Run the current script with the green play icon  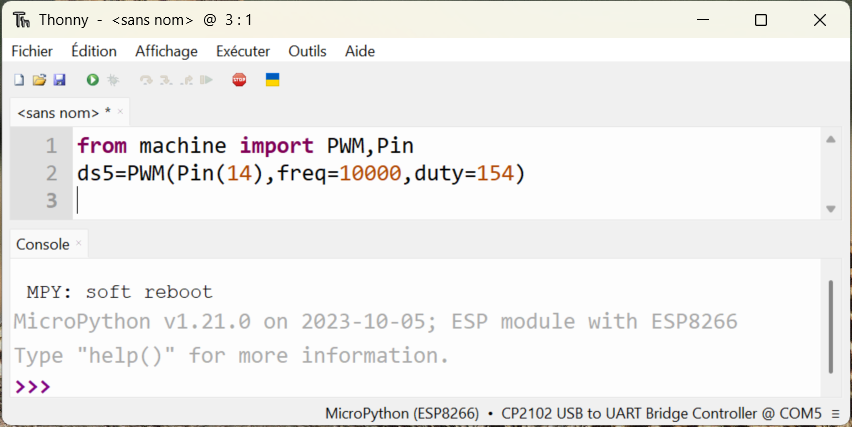92,80
